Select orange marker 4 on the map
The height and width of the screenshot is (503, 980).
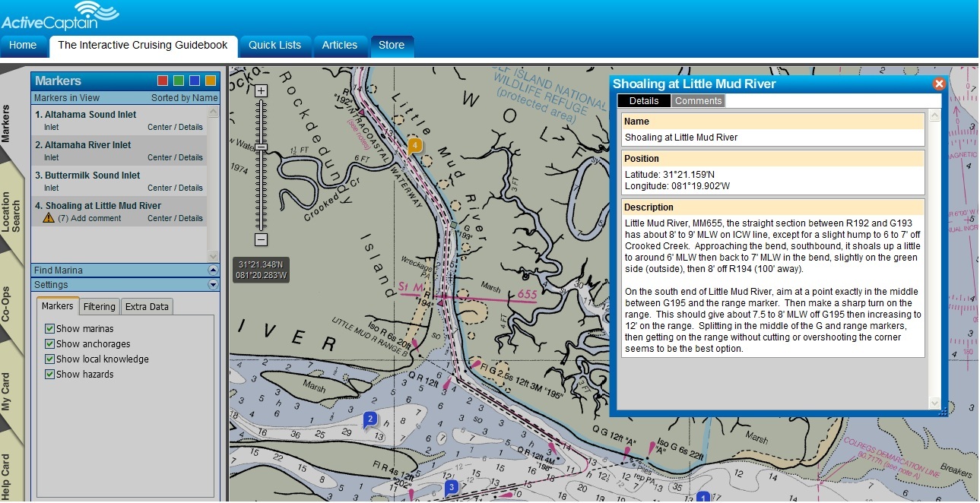(x=415, y=146)
